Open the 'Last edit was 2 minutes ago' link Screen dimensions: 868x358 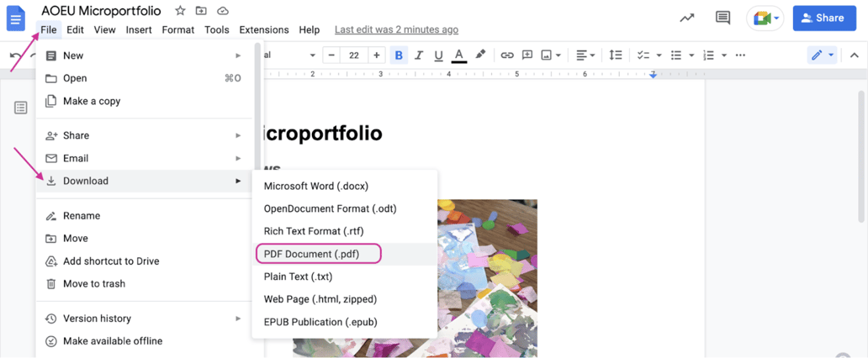pyautogui.click(x=396, y=29)
